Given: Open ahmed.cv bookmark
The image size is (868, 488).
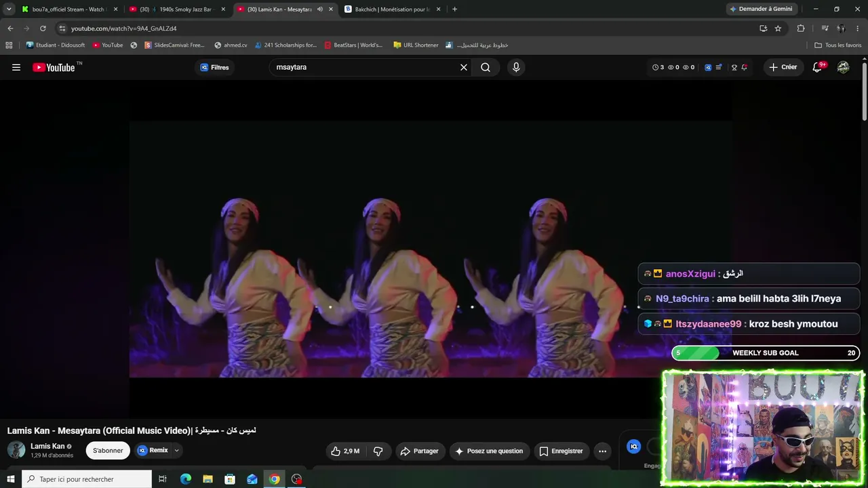Looking at the screenshot, I should pyautogui.click(x=231, y=45).
